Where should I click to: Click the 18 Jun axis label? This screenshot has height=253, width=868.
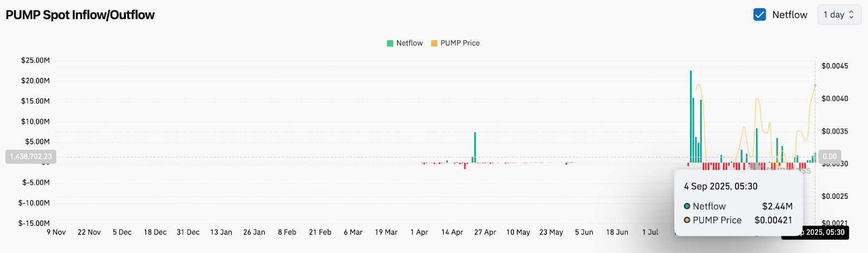pyautogui.click(x=617, y=232)
